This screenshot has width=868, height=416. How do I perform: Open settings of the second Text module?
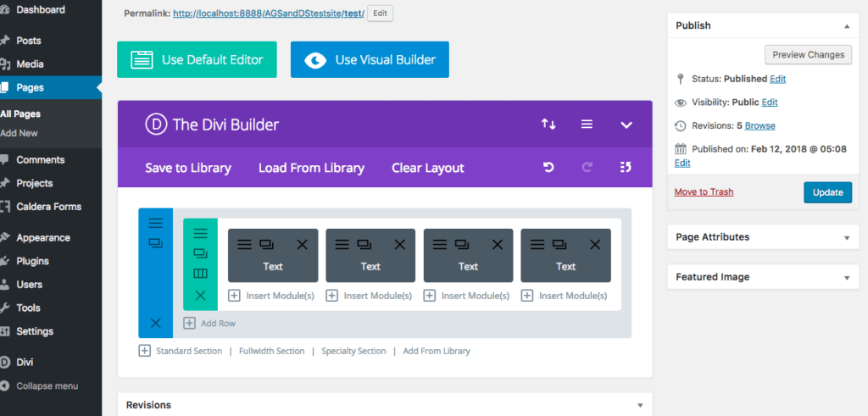[x=342, y=244]
